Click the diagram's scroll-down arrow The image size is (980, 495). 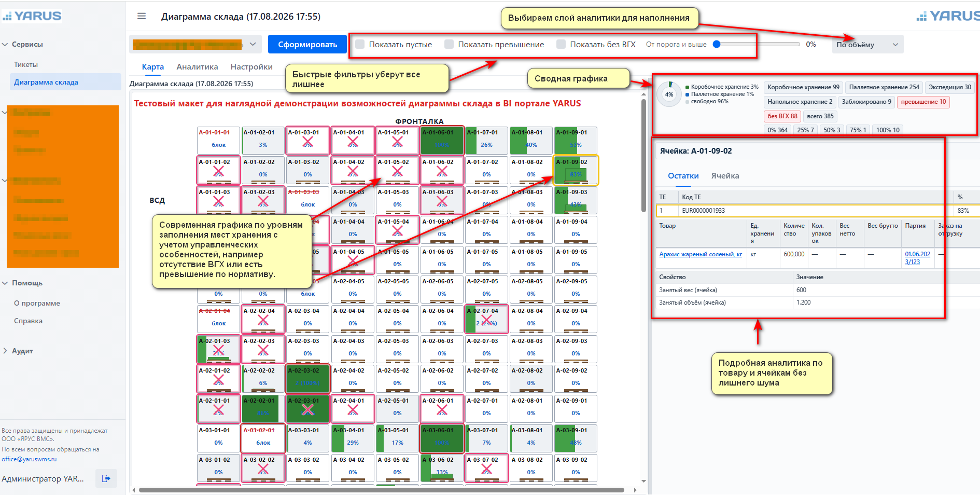click(643, 481)
